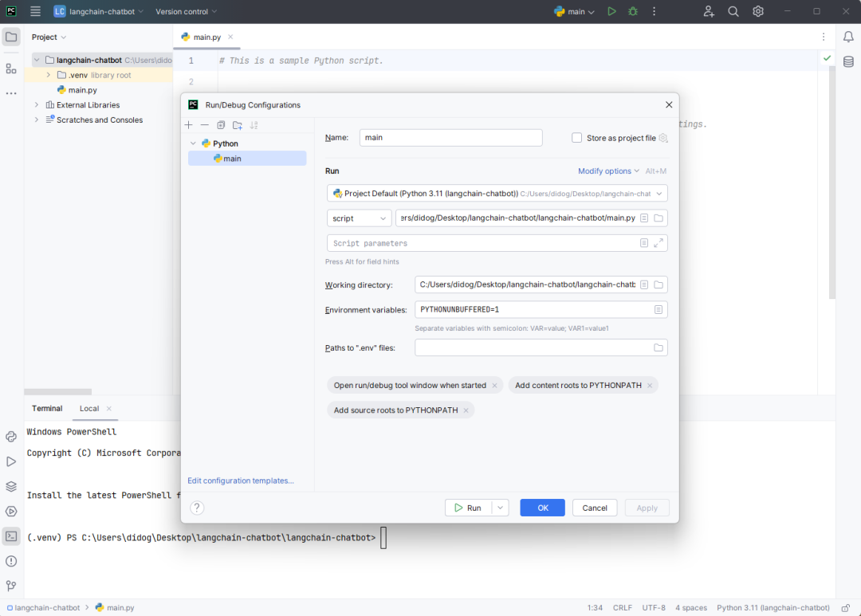The height and width of the screenshot is (616, 861).
Task: Enable Store as project file checkbox
Action: (576, 138)
